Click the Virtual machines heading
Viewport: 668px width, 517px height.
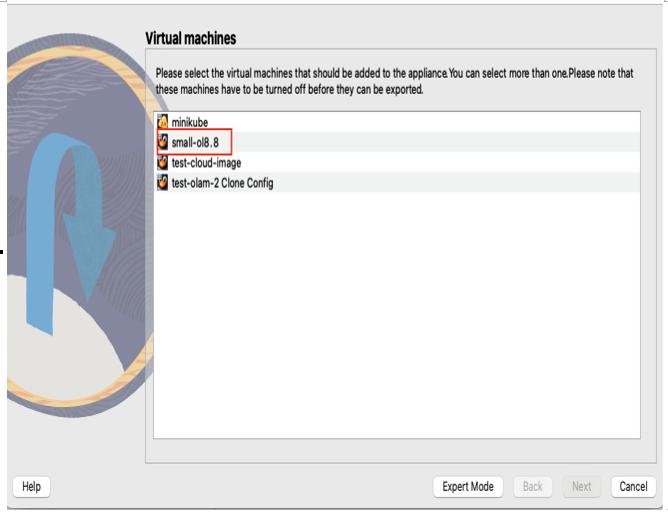[190, 38]
